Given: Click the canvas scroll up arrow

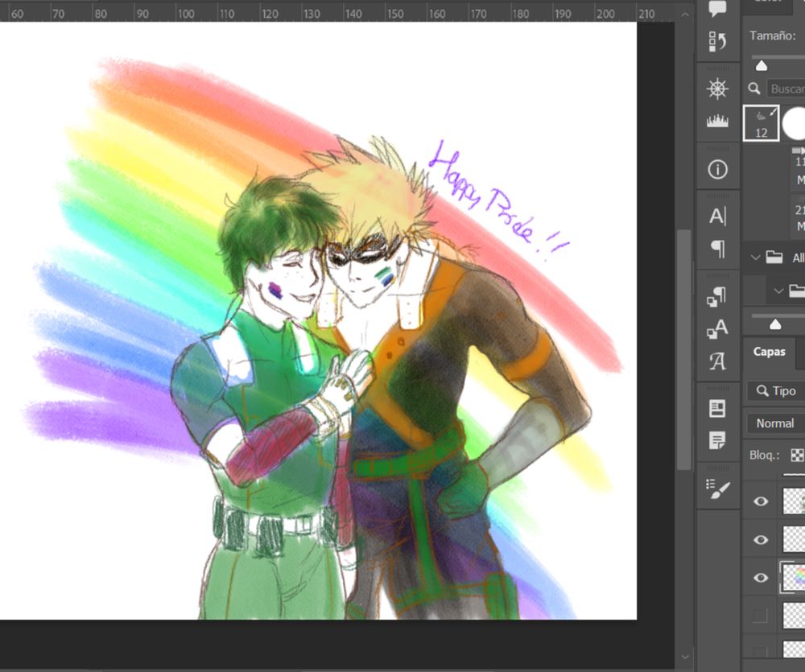Looking at the screenshot, I should point(684,14).
